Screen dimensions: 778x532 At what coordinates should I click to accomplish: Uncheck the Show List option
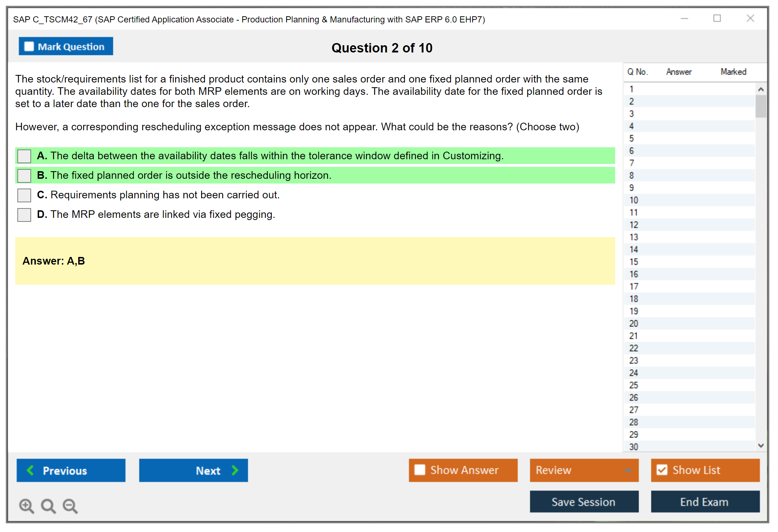[662, 470]
